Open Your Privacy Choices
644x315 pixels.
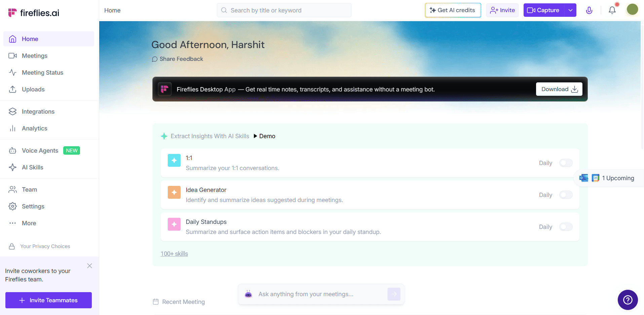[40, 246]
